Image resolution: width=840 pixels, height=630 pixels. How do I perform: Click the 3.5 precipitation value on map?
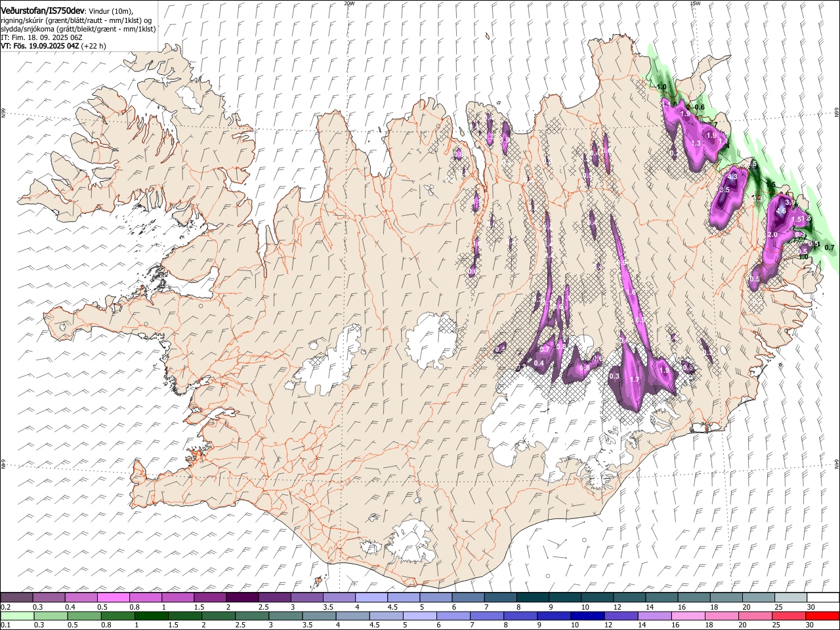tap(724, 190)
